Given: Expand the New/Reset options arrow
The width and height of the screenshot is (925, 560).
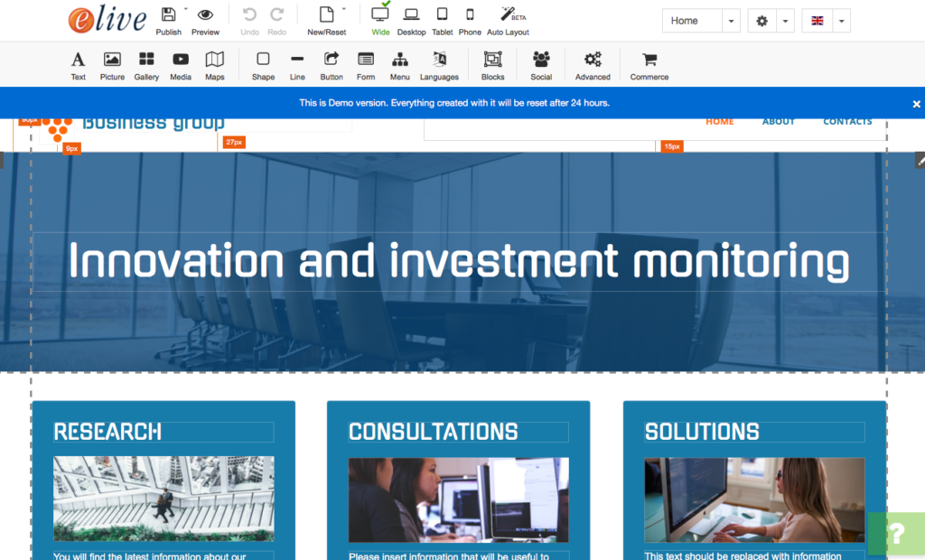Looking at the screenshot, I should 344,9.
